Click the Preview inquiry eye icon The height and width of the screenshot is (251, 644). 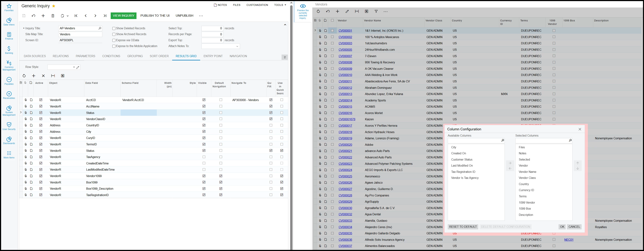coord(303,6)
